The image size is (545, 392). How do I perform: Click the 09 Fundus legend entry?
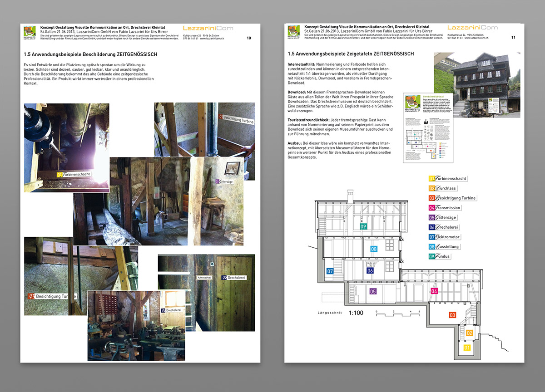440,256
